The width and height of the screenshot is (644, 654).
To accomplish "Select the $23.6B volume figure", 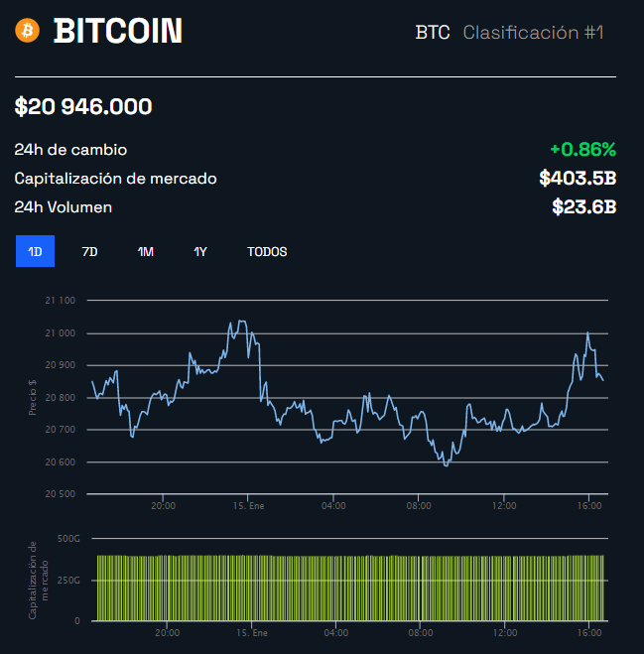I will (584, 207).
